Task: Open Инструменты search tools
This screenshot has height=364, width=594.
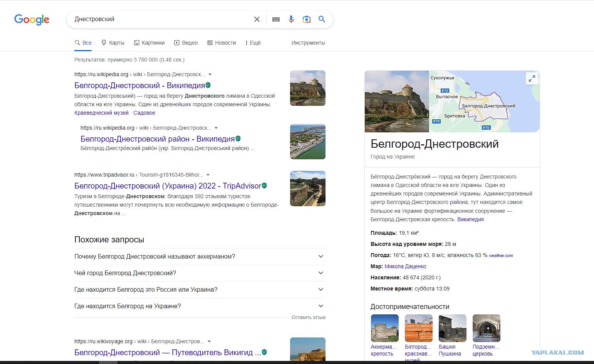Action: (308, 43)
